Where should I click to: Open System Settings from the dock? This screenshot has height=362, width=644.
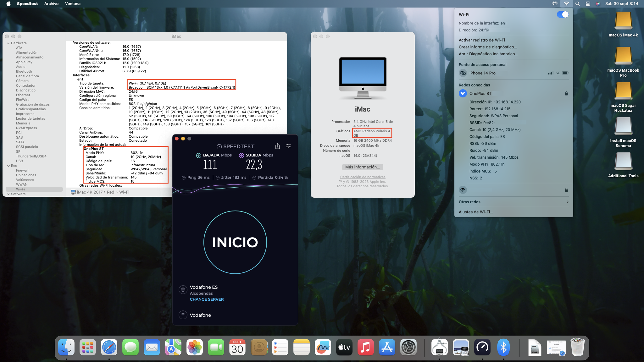(x=408, y=347)
